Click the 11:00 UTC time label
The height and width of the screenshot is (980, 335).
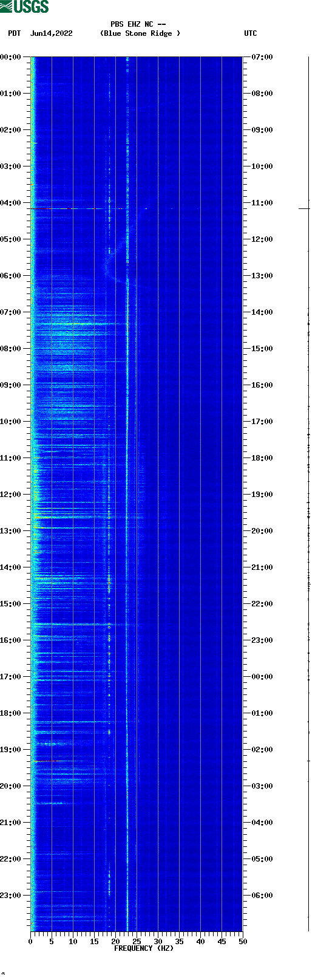262,203
